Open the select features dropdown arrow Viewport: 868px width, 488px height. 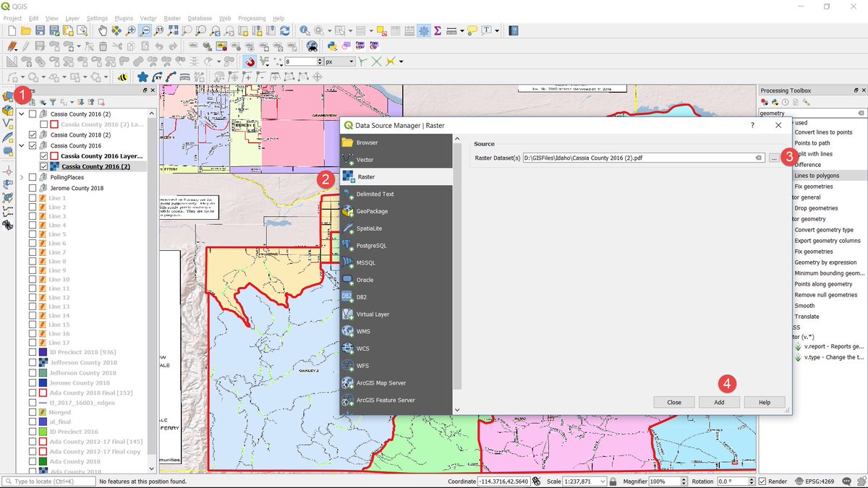[x=350, y=31]
